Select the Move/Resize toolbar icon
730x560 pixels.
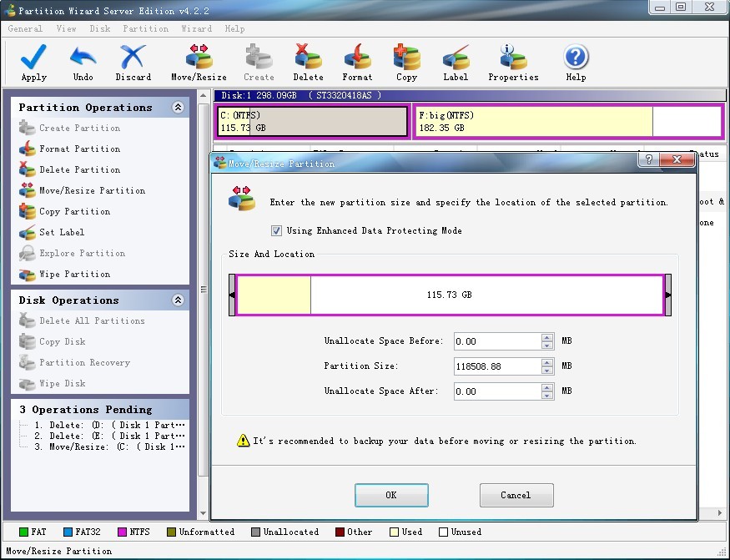pyautogui.click(x=199, y=57)
